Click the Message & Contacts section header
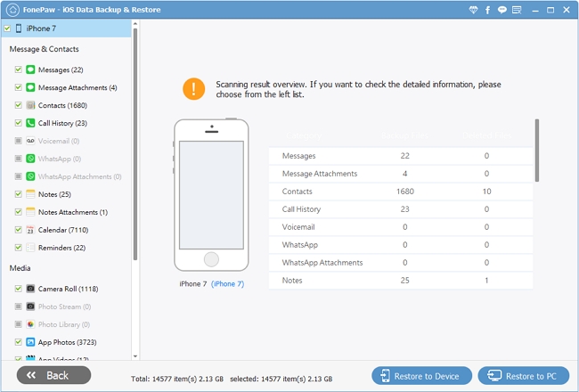 pos(44,49)
